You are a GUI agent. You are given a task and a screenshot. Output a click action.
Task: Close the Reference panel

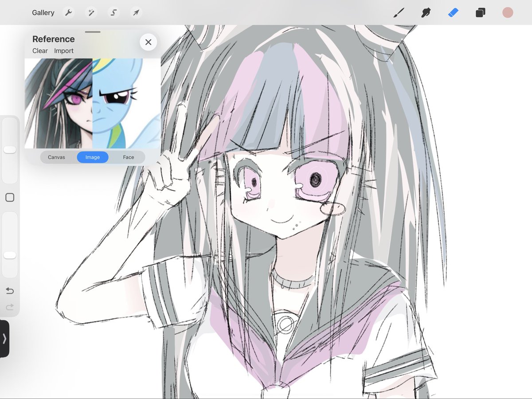click(148, 42)
